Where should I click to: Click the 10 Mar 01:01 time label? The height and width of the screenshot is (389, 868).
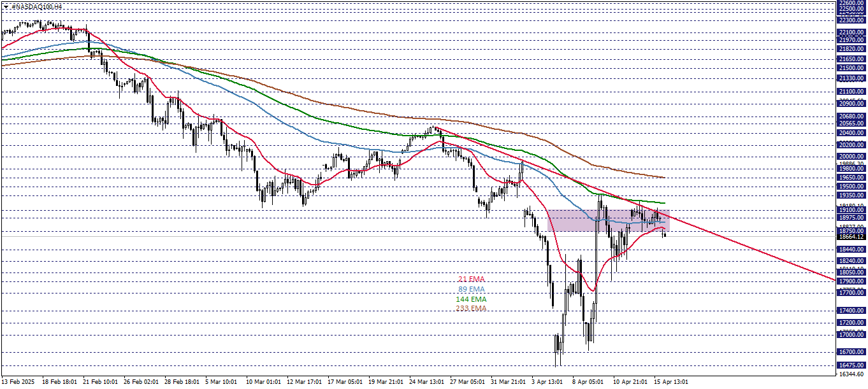264,383
